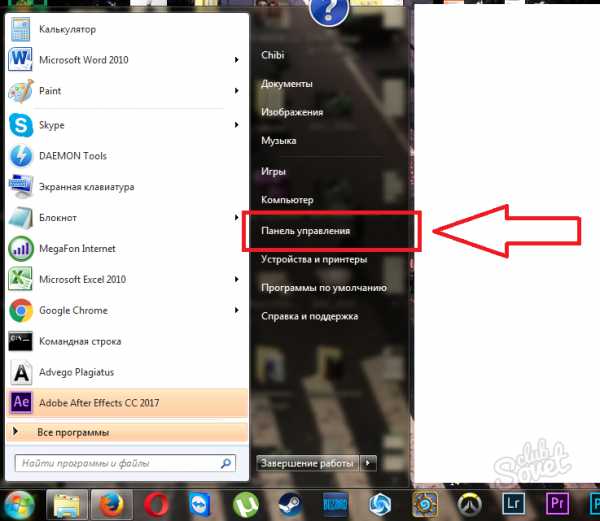Screen dimensions: 600x521
Task: Open Музыка library
Action: (x=279, y=141)
